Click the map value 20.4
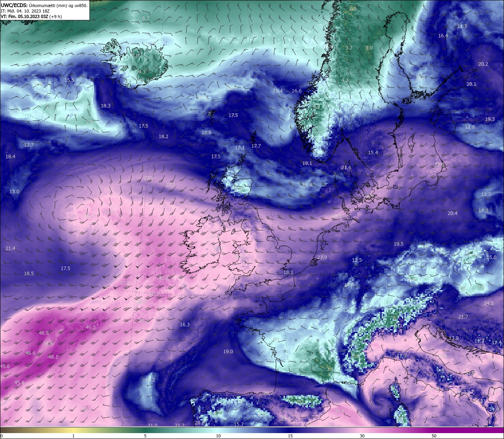The height and width of the screenshot is (439, 504). coord(452,213)
